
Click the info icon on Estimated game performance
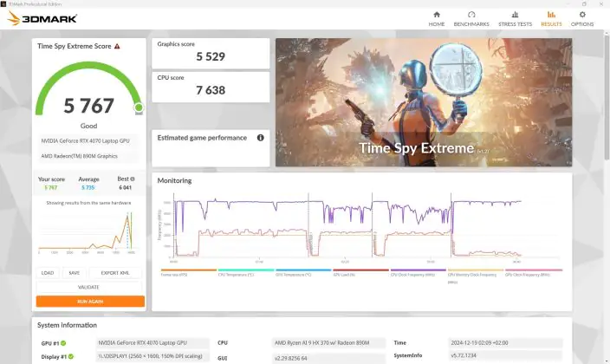[260, 138]
